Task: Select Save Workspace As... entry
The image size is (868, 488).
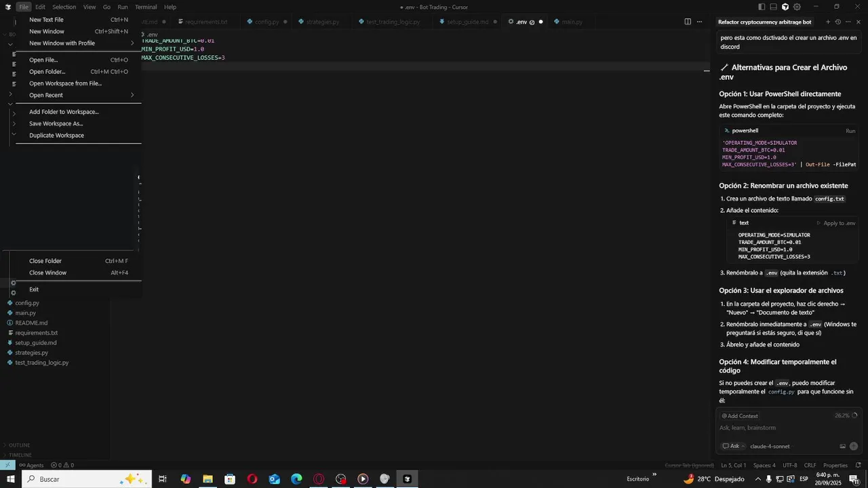Action: pyautogui.click(x=79, y=124)
